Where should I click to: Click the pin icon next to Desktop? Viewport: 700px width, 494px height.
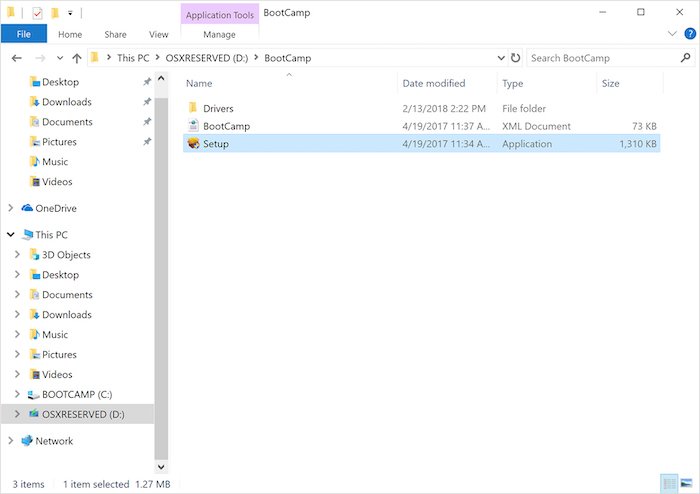pos(147,82)
